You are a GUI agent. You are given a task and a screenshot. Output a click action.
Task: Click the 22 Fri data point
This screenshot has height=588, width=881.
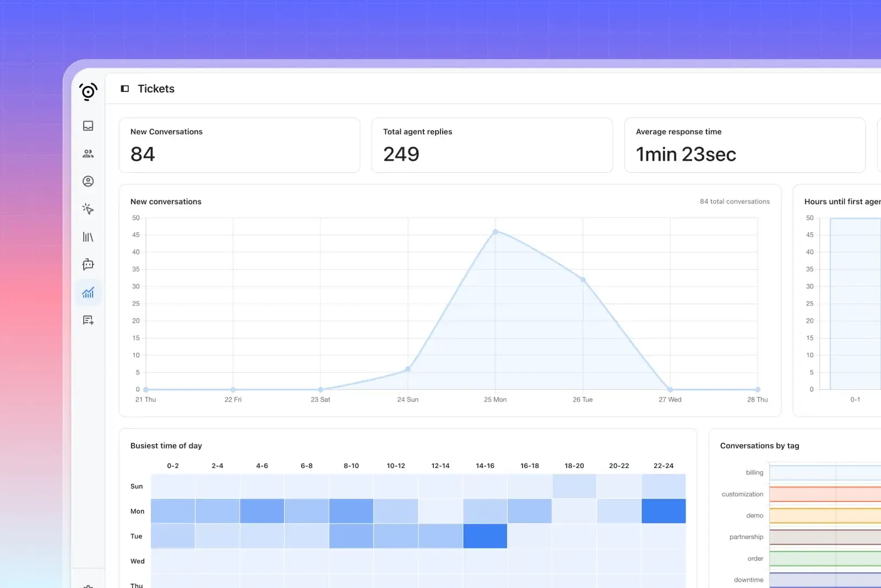233,389
